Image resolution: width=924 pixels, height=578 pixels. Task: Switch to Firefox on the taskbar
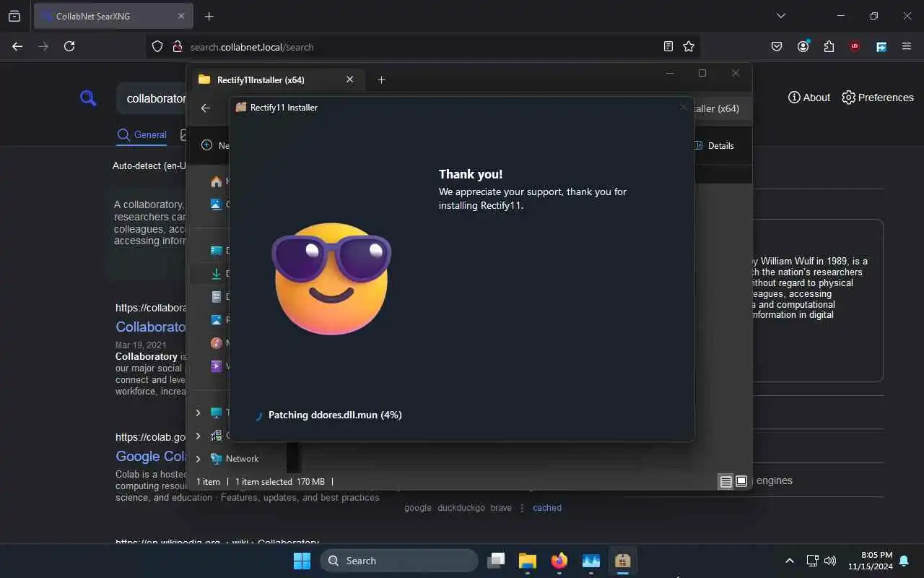pyautogui.click(x=559, y=561)
